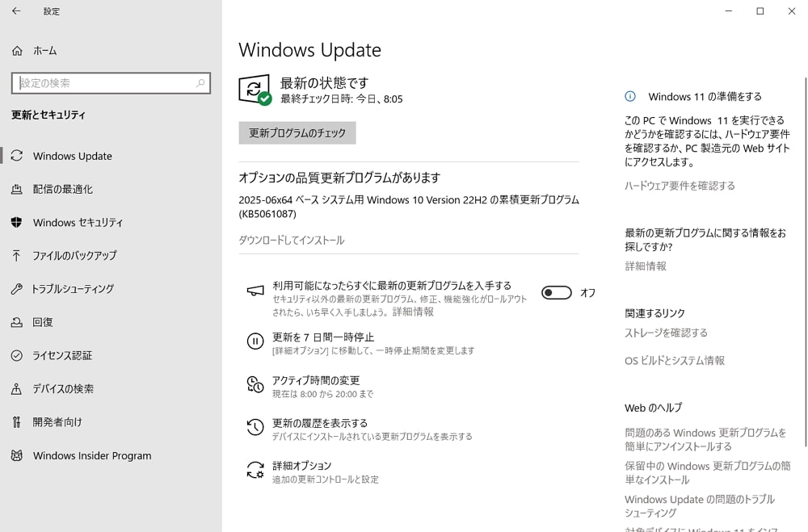This screenshot has height=532, width=808.
Task: Open the 保留中の Windows 更新プログラム install help link
Action: pos(708,473)
